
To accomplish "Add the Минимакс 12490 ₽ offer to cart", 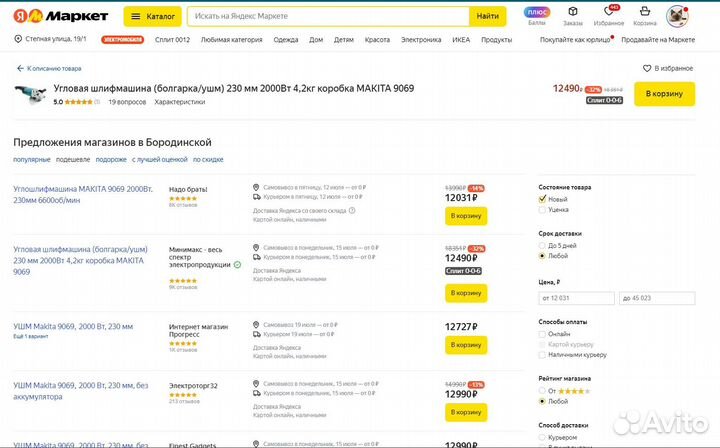I will 466,293.
